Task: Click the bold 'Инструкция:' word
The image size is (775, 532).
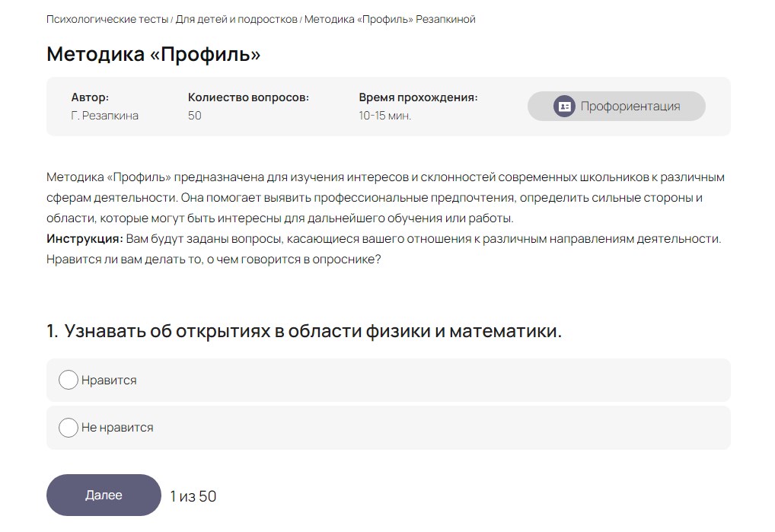Action: pos(85,239)
